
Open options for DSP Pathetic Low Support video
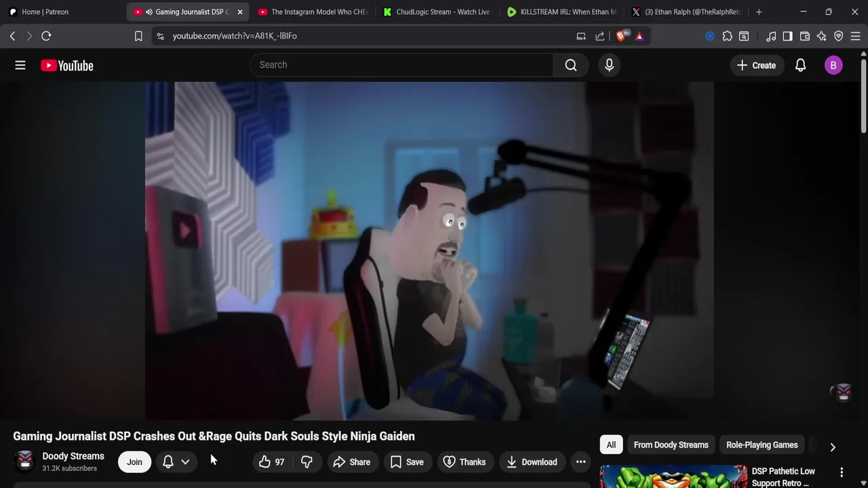coord(842,472)
